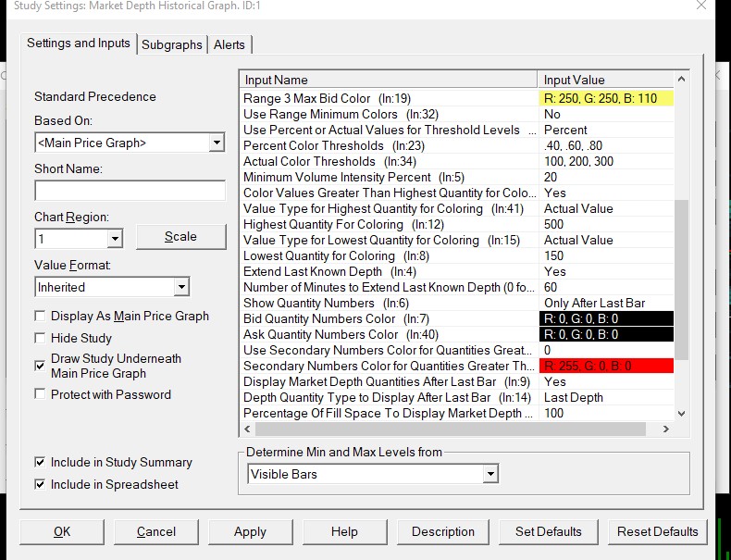
Task: Uncheck Draw Study Underneath Main Price Graph
Action: (x=40, y=366)
